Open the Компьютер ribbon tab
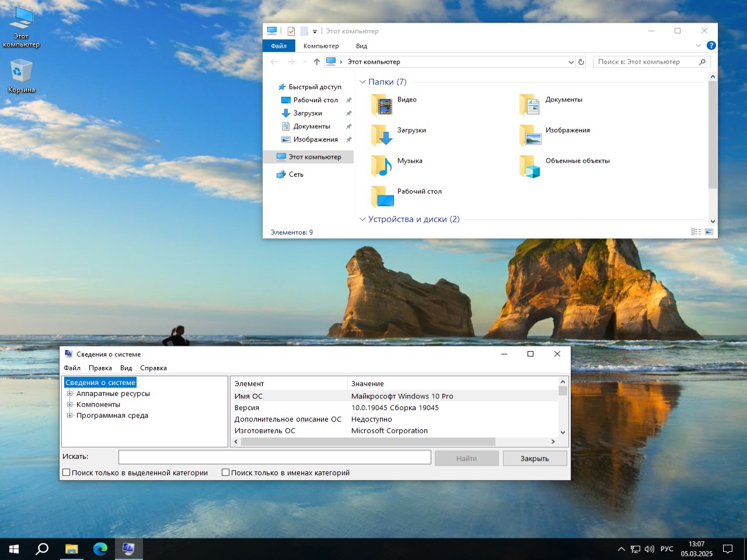747x560 pixels. (x=321, y=45)
